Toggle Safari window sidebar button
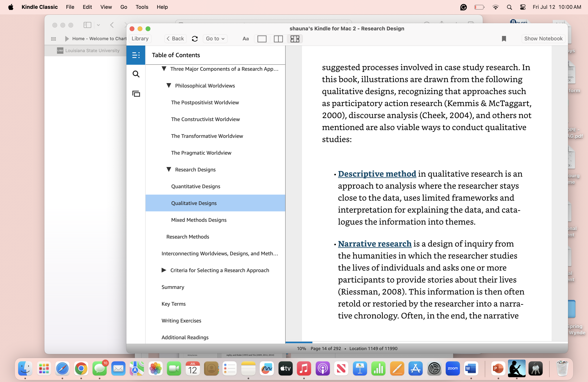This screenshot has height=382, width=588. click(x=87, y=25)
